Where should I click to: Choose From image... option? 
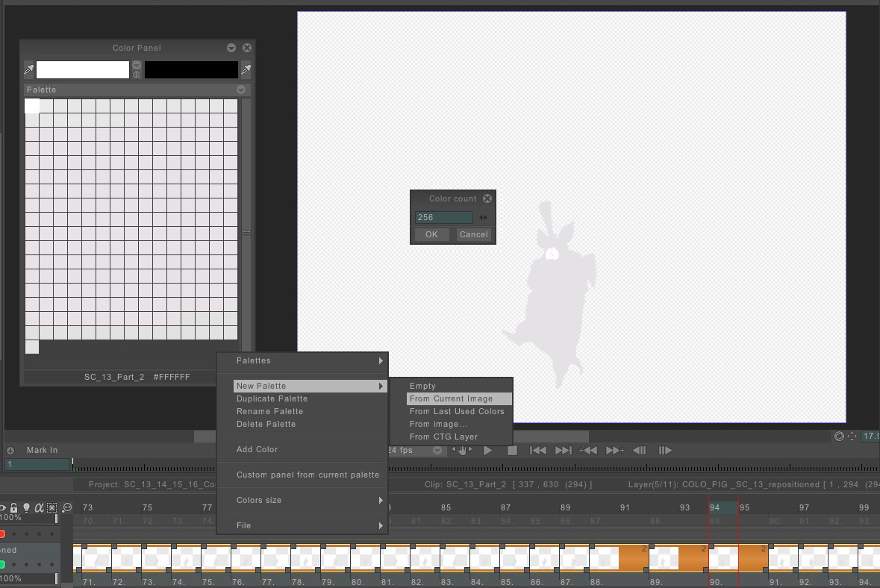pos(438,424)
